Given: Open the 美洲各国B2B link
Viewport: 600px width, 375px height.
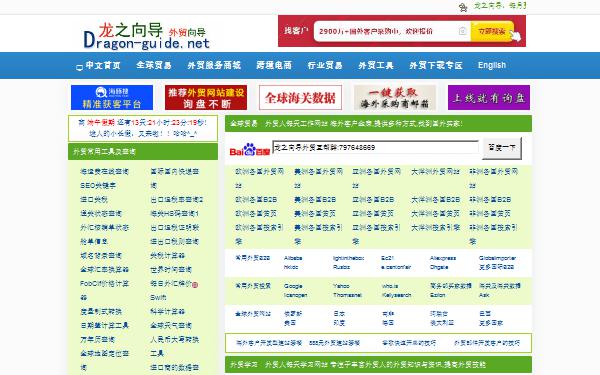Looking at the screenshot, I should point(315,199).
